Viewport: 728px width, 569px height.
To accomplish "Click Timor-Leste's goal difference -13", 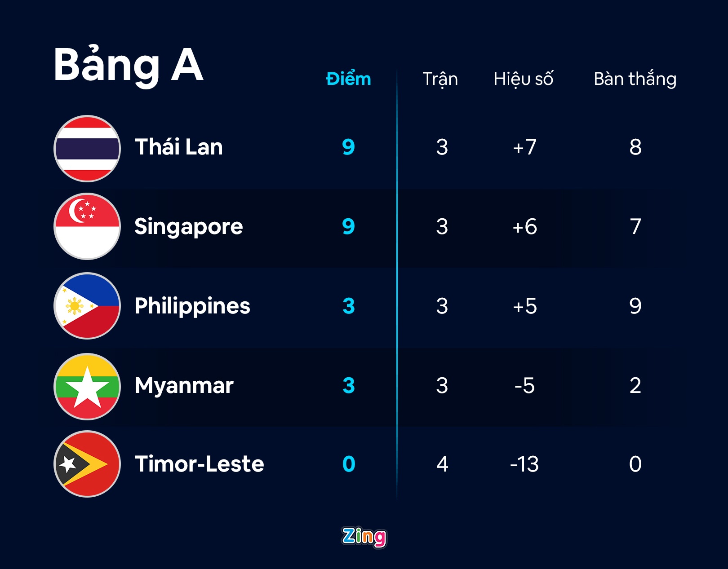I will 524,464.
